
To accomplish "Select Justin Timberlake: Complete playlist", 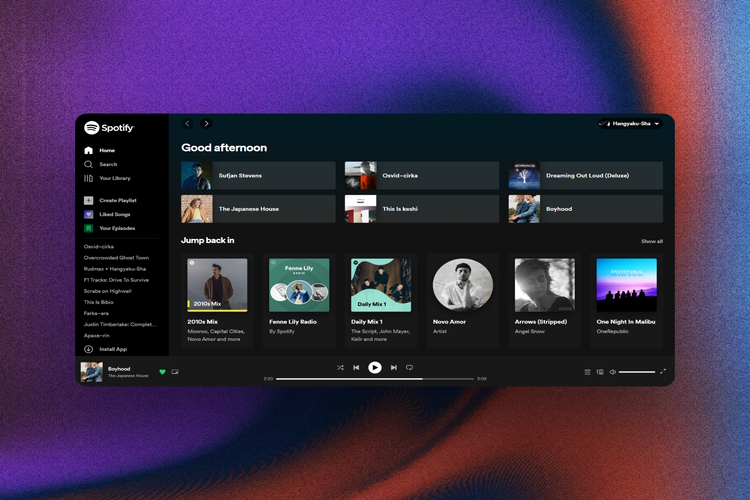I will (x=120, y=324).
